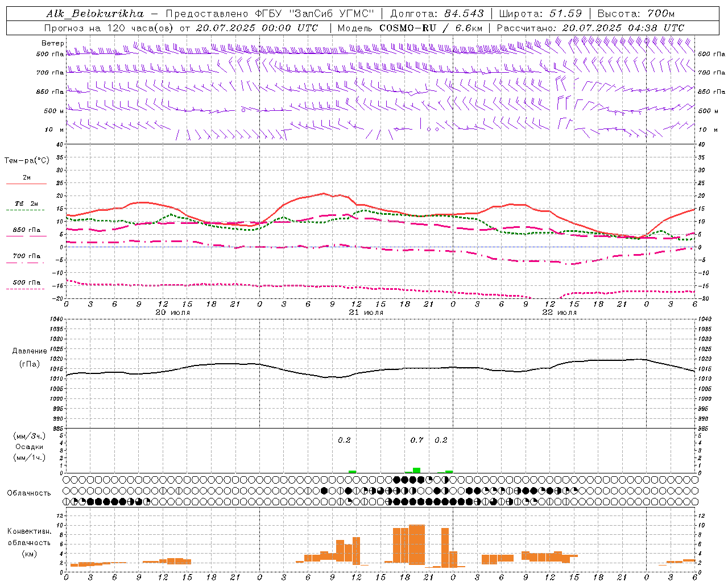Click the 2м temperature legend entry
728x582 pixels.
click(x=27, y=178)
